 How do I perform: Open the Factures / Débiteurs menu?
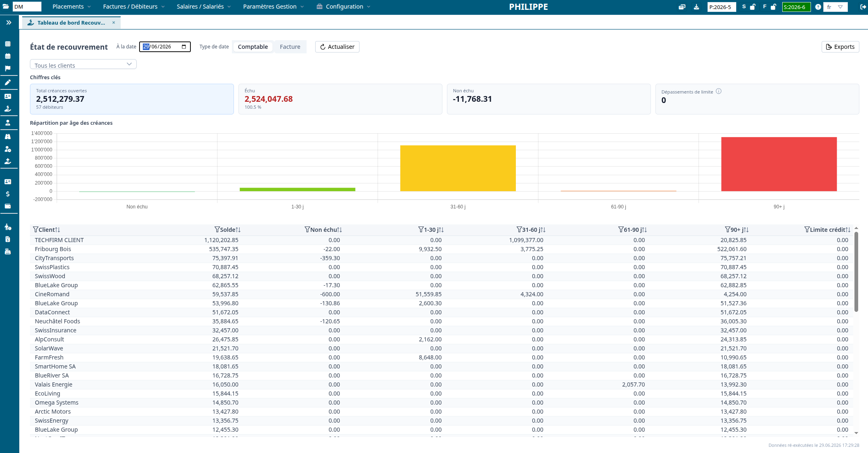click(134, 7)
